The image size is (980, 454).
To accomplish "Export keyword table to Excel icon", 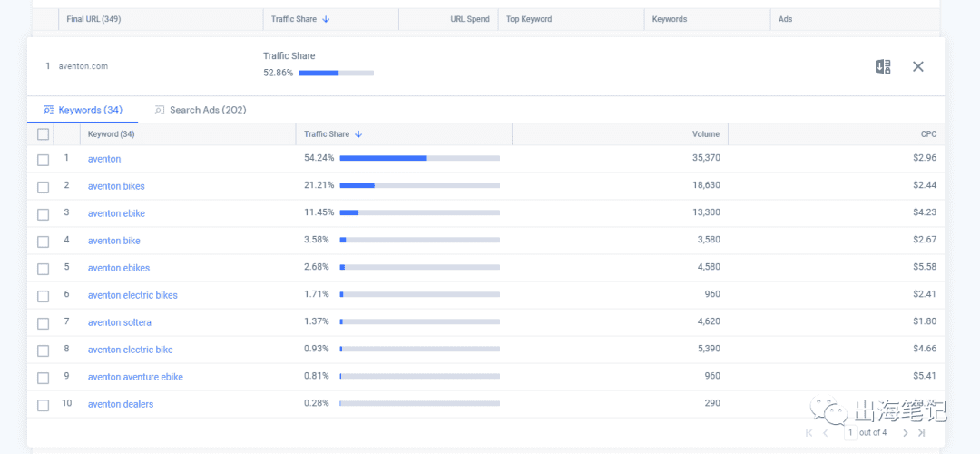I will (x=883, y=67).
